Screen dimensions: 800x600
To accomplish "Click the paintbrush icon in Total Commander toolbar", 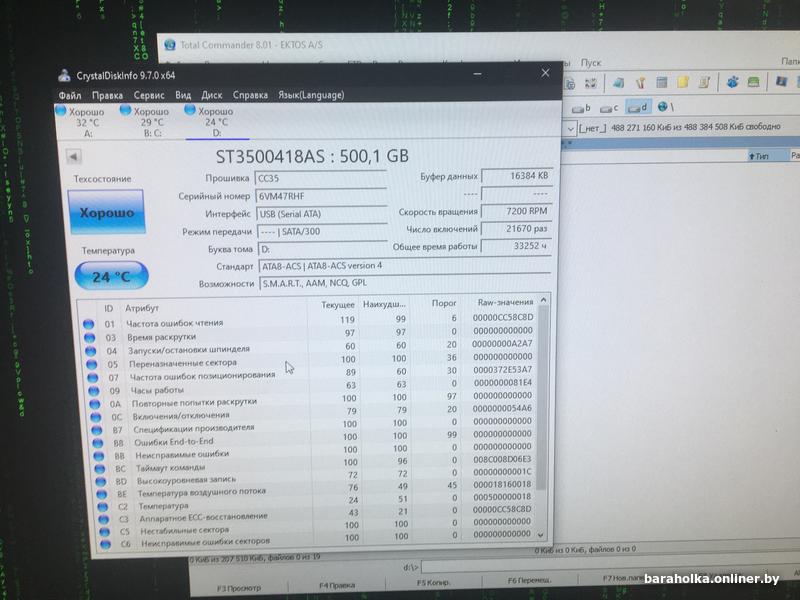I will [640, 82].
